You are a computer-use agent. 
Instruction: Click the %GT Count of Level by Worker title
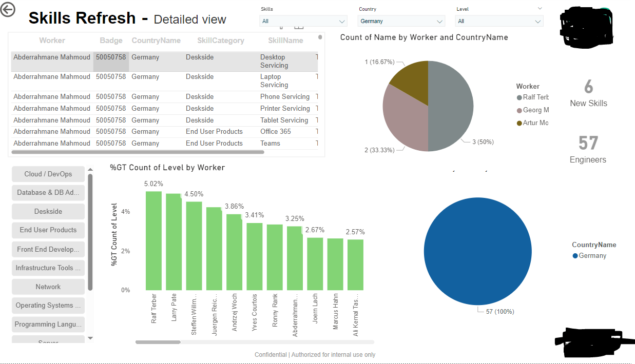[167, 168]
